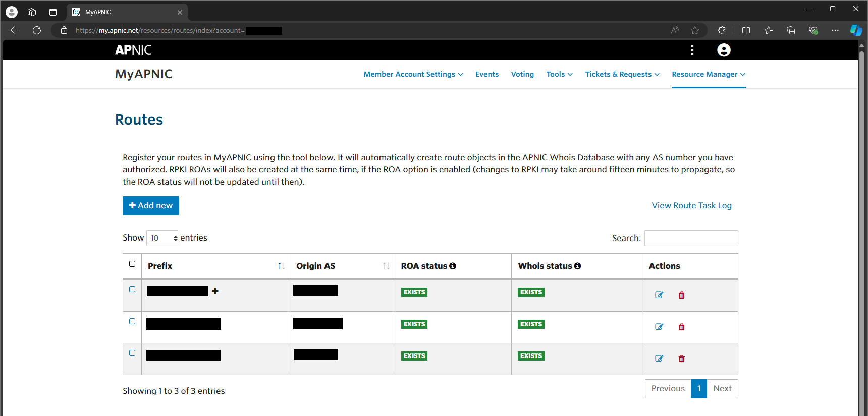Open browser settings and more menu
Screen dimensions: 868x416
[x=835, y=30]
